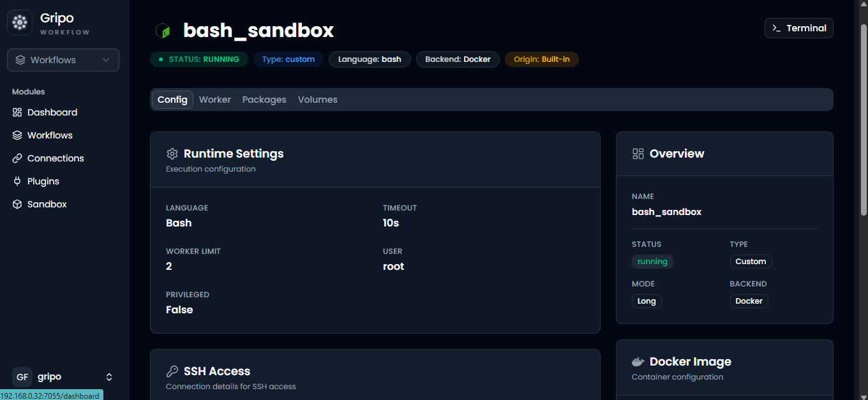The image size is (868, 400).
Task: Click the Connections link icon
Action: tap(17, 158)
